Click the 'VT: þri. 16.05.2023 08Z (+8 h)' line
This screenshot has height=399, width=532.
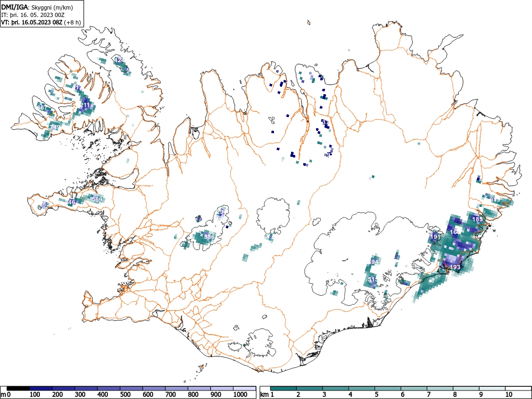click(x=41, y=23)
